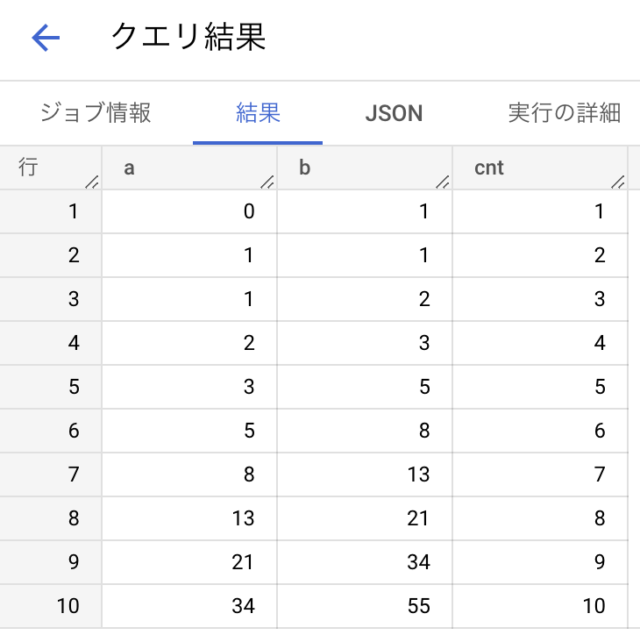This screenshot has width=640, height=635.
Task: Select cnt cell with value 7
Action: [540, 474]
